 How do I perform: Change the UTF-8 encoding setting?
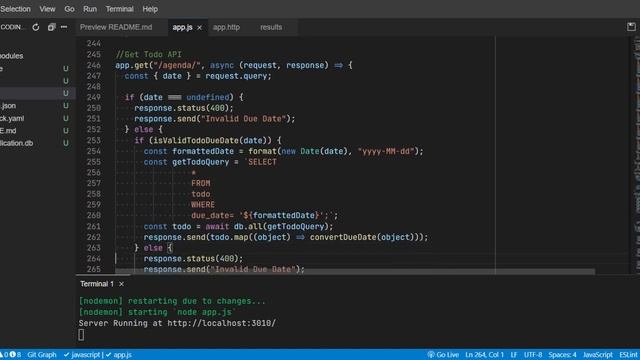coord(533,355)
